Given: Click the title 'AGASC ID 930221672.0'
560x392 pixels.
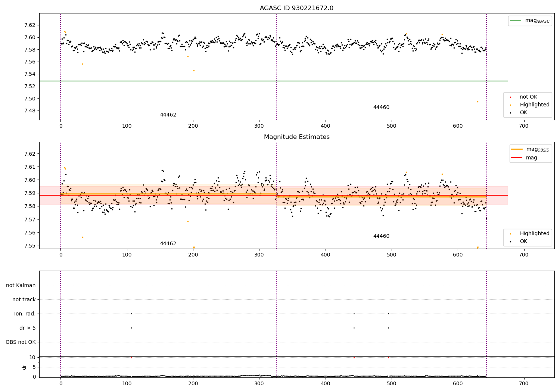Looking at the screenshot, I should click(296, 8).
